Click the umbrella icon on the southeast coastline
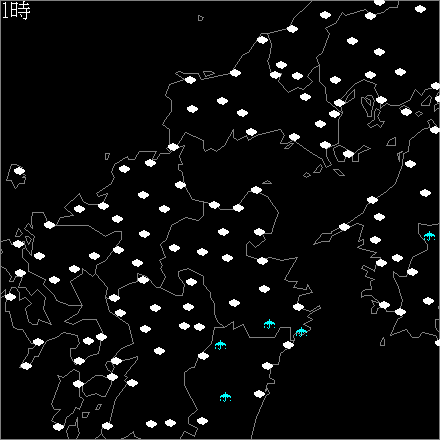This screenshot has height=440, width=440. (301, 332)
